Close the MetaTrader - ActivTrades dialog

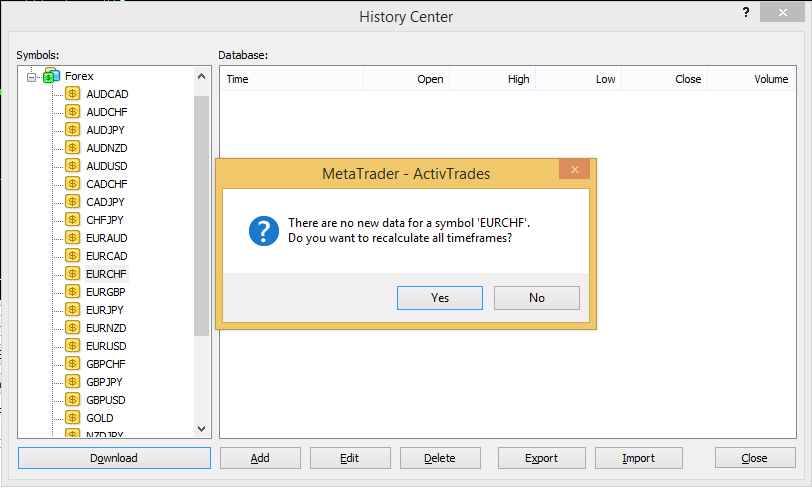[x=574, y=169]
